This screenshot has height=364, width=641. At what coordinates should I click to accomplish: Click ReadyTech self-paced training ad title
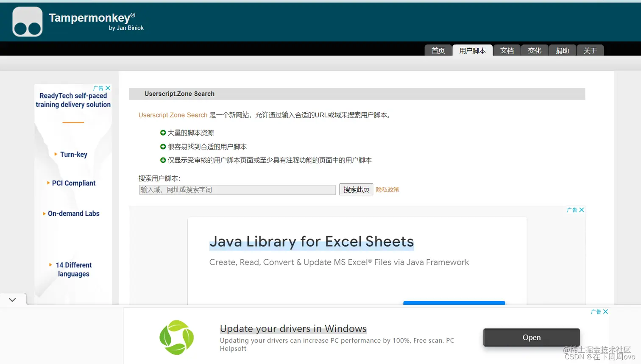pos(73,100)
